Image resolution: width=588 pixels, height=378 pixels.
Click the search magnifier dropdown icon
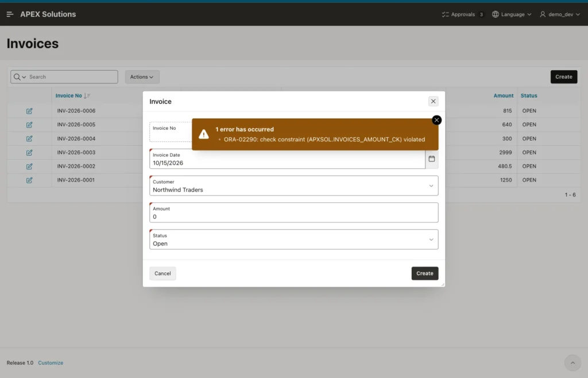tap(20, 77)
